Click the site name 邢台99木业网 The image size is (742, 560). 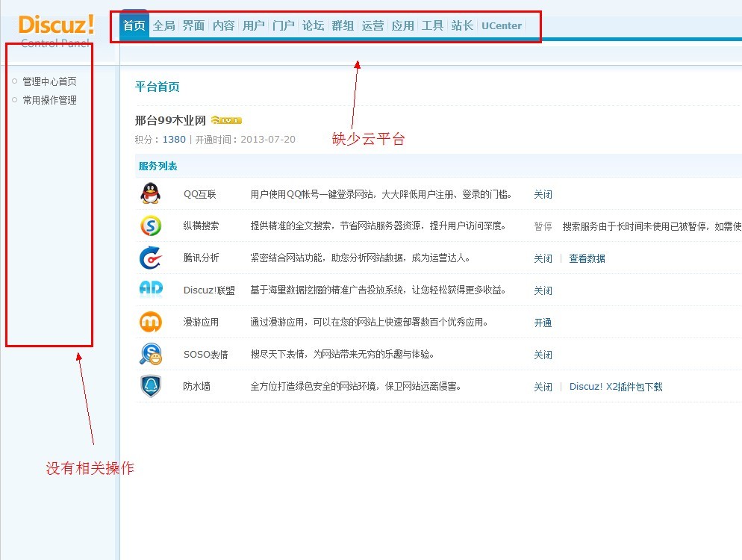tap(170, 120)
